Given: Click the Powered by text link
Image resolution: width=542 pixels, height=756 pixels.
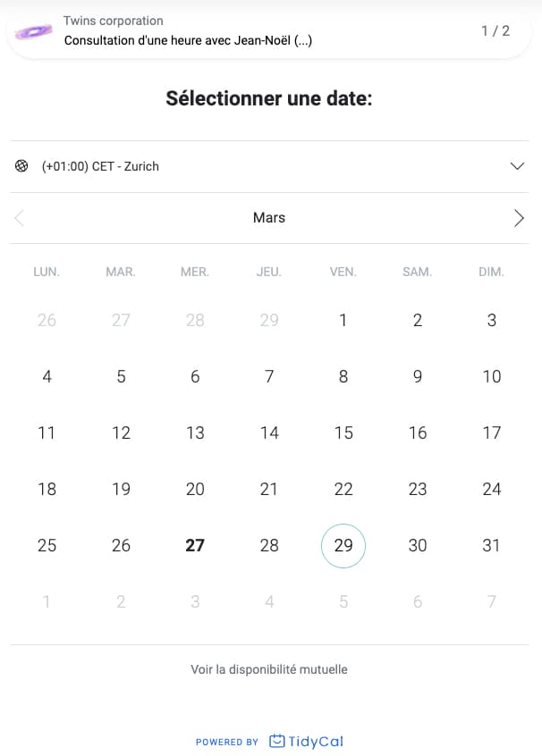Looking at the screenshot, I should [227, 742].
